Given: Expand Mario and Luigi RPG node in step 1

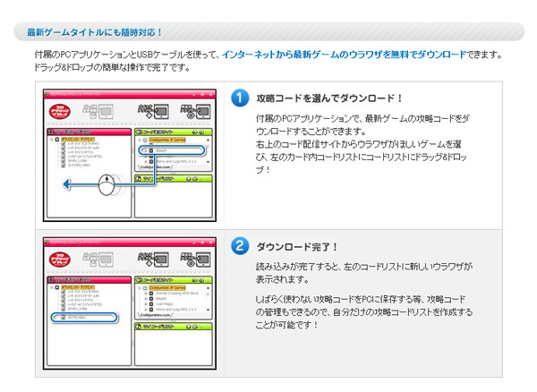Looking at the screenshot, I should pos(146,162).
